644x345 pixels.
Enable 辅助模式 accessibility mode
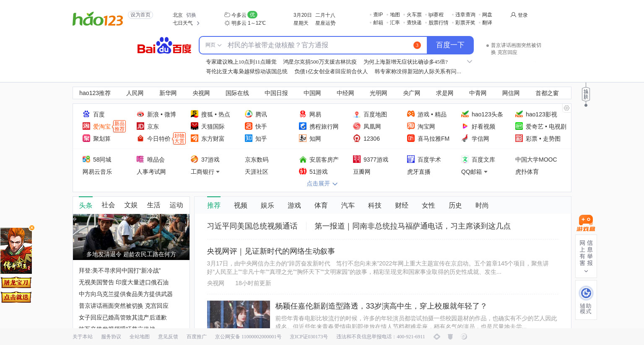(586, 300)
